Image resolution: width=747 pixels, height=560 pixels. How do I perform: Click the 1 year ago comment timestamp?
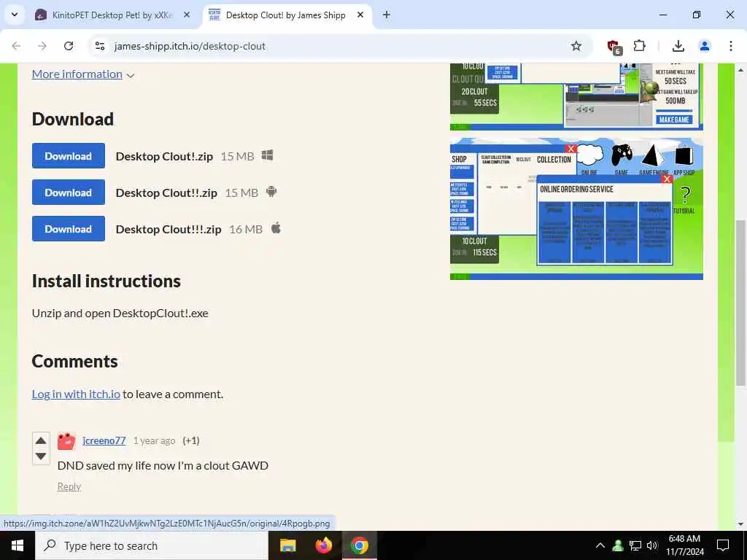(154, 441)
